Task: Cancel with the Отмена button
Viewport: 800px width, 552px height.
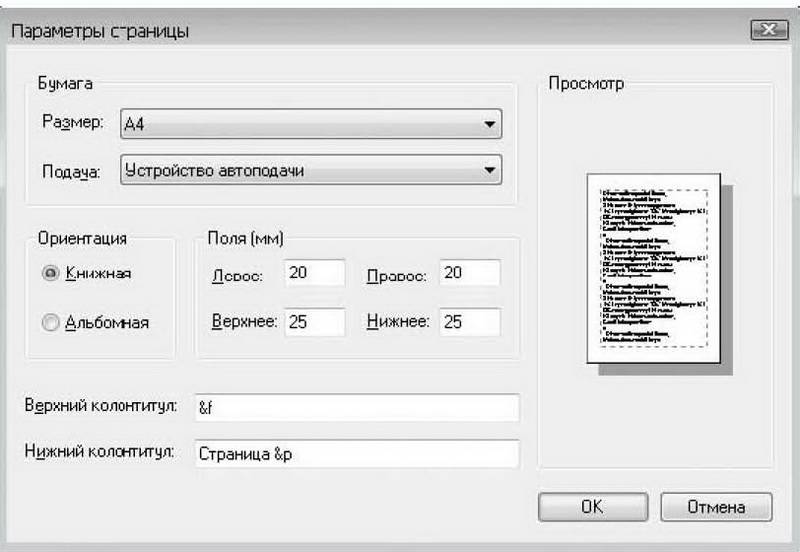Action: [716, 506]
